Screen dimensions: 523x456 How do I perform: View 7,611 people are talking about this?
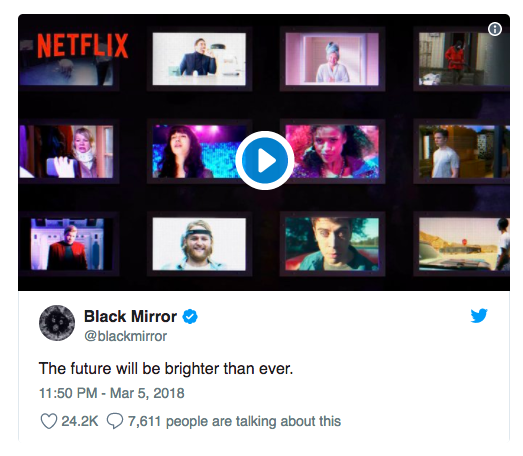point(234,421)
